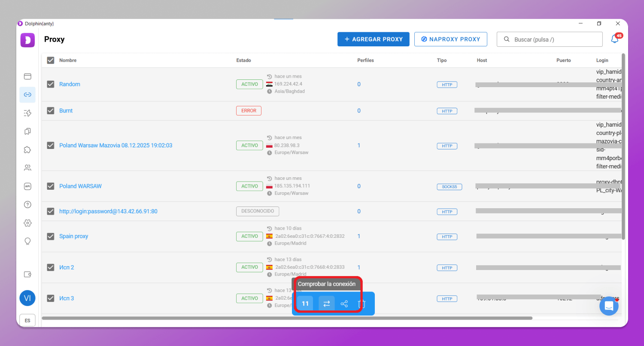Uncheck the Spain proxy checkbox
The image size is (644, 346).
(51, 237)
